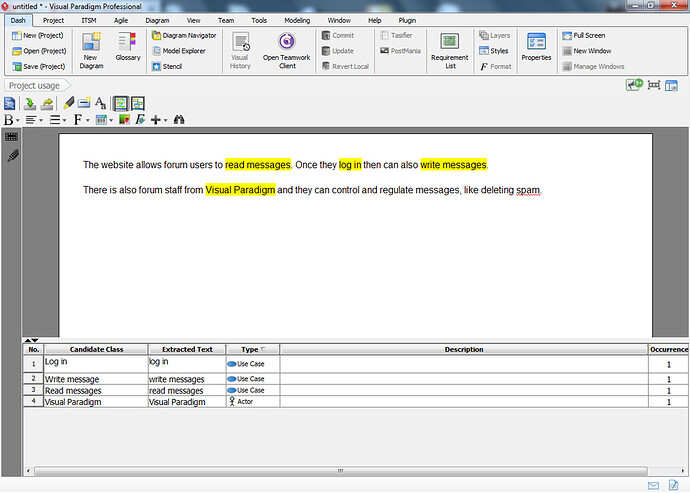The height and width of the screenshot is (493, 690).
Task: Click the highlighter icon in left sidebar
Action: tap(13, 156)
